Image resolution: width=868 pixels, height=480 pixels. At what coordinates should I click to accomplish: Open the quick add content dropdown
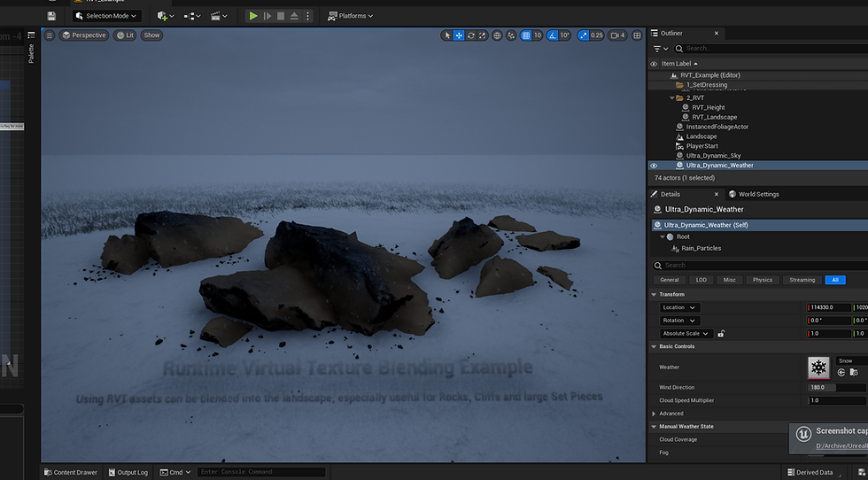click(166, 16)
